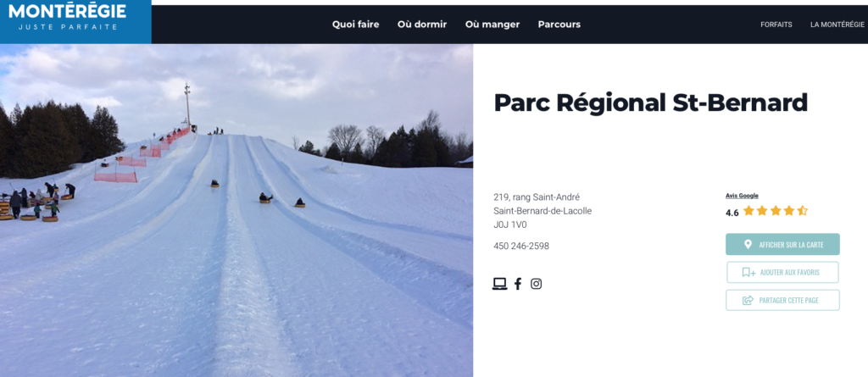This screenshot has width=868, height=377.
Task: Go to the Forfaits page
Action: tap(776, 25)
